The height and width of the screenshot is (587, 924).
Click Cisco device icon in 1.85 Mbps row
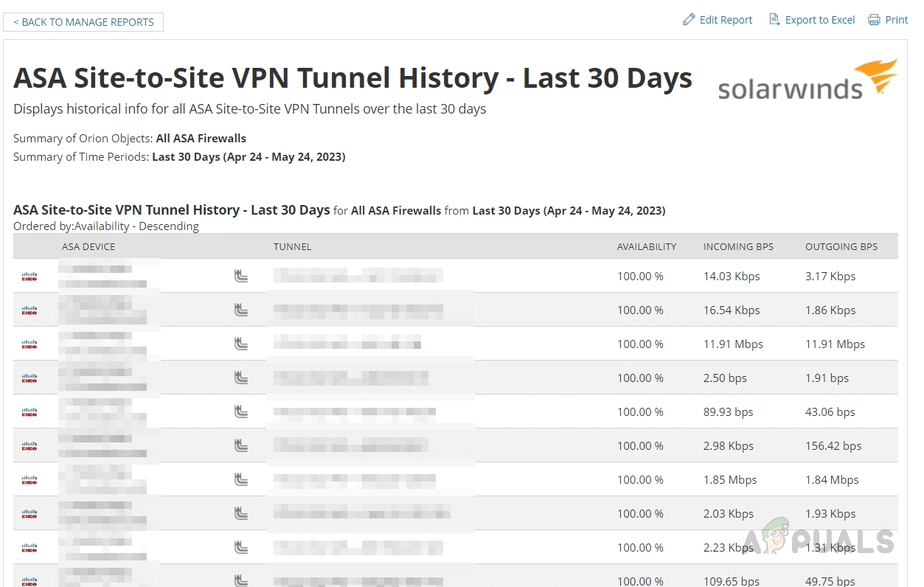click(29, 480)
